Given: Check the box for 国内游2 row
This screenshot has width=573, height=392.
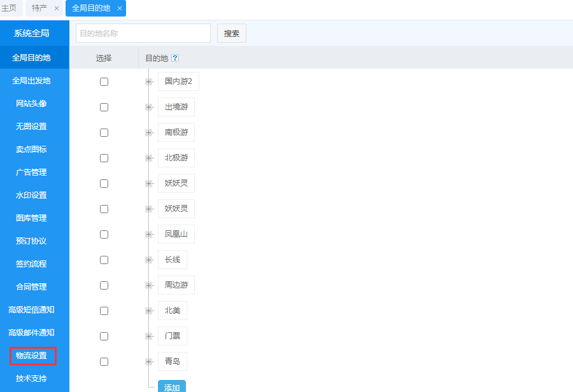Looking at the screenshot, I should (x=104, y=81).
